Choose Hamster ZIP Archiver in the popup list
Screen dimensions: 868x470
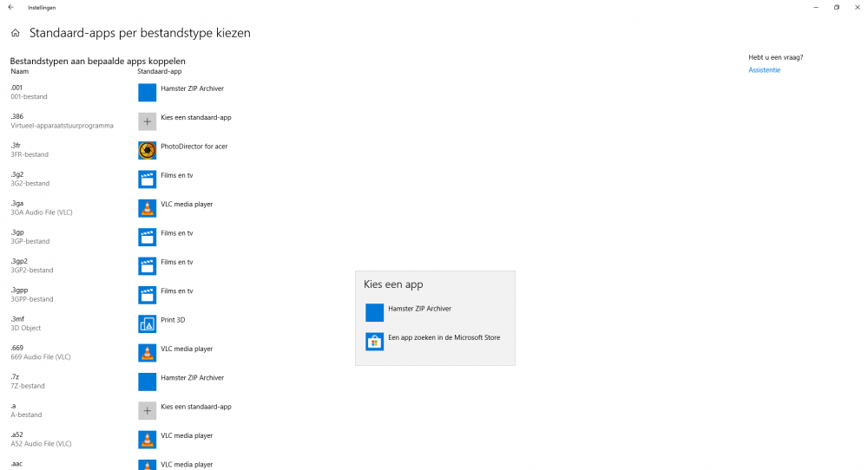(x=419, y=309)
